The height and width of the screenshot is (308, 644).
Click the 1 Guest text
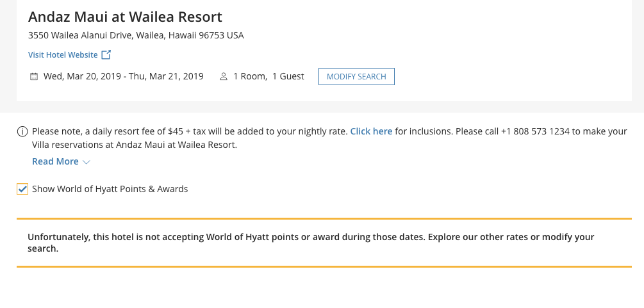[288, 76]
